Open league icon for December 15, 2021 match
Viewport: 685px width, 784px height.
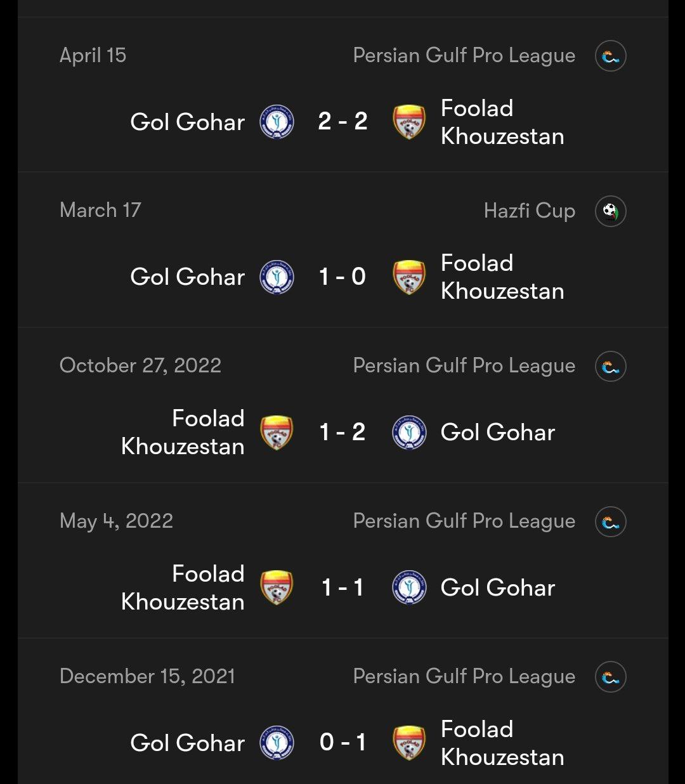[610, 677]
